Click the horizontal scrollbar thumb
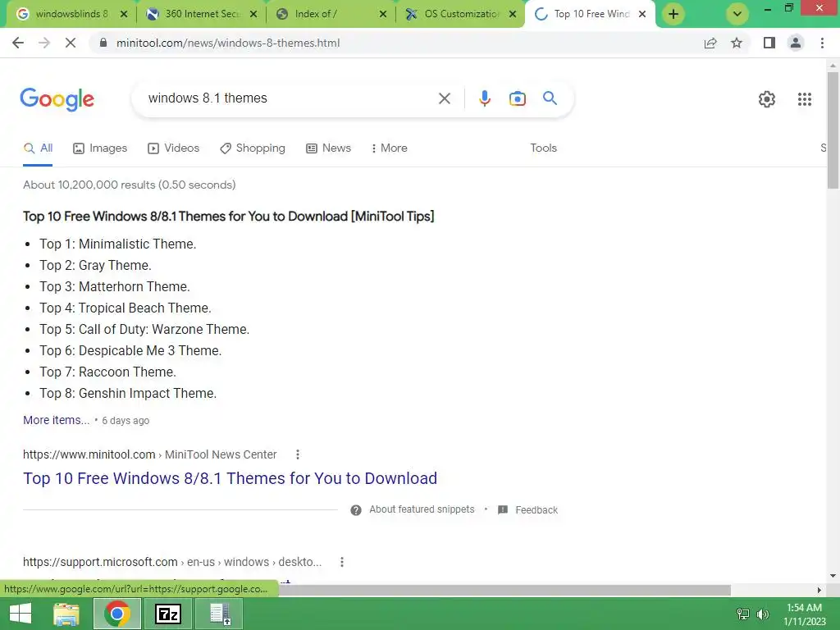 pos(504,590)
